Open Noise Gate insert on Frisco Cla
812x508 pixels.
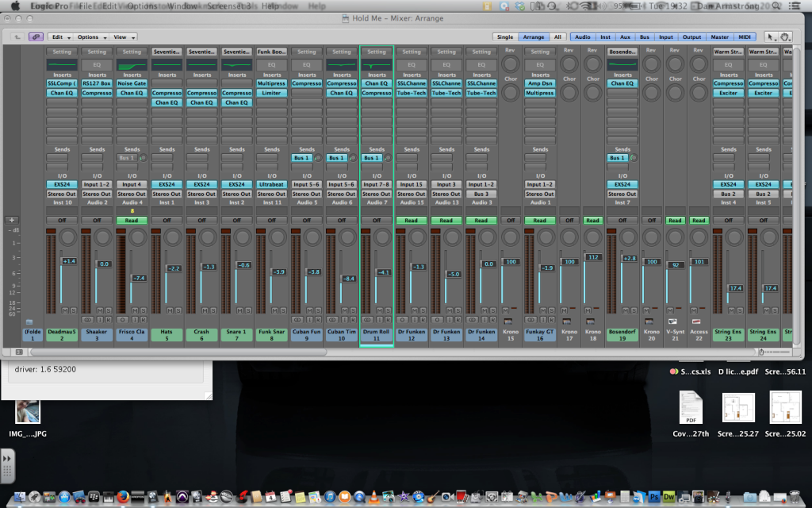132,83
